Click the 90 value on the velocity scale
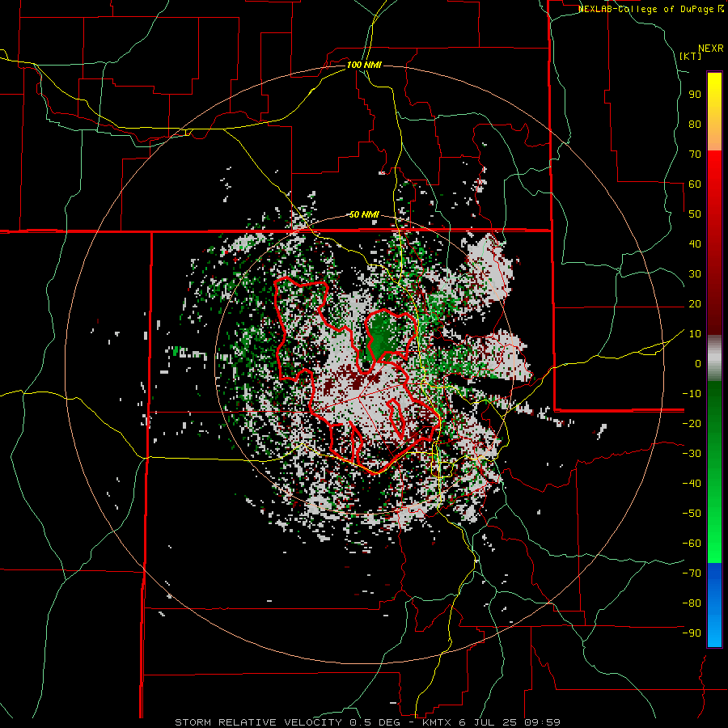 (x=695, y=95)
